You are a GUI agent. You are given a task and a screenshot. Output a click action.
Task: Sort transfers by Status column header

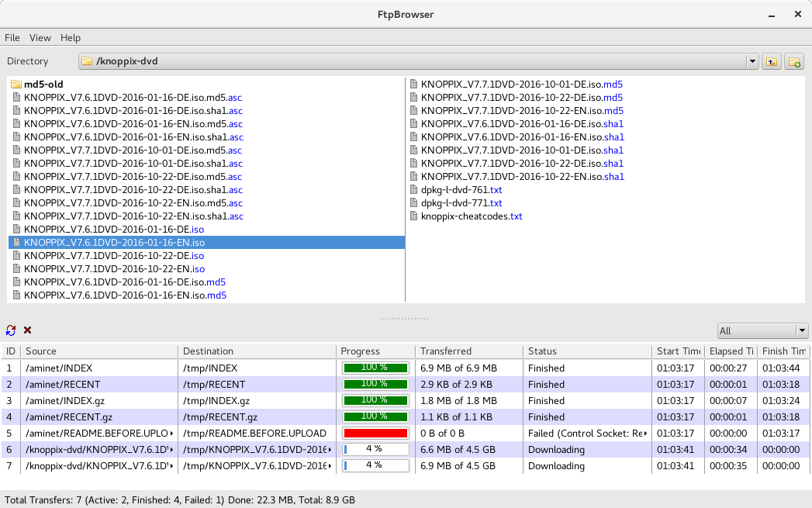586,351
